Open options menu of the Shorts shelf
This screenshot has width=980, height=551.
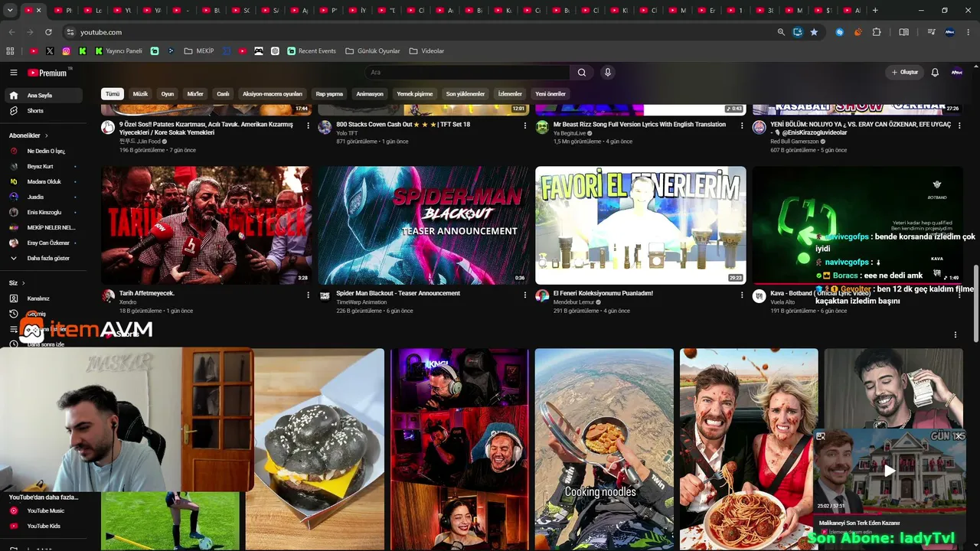click(955, 334)
